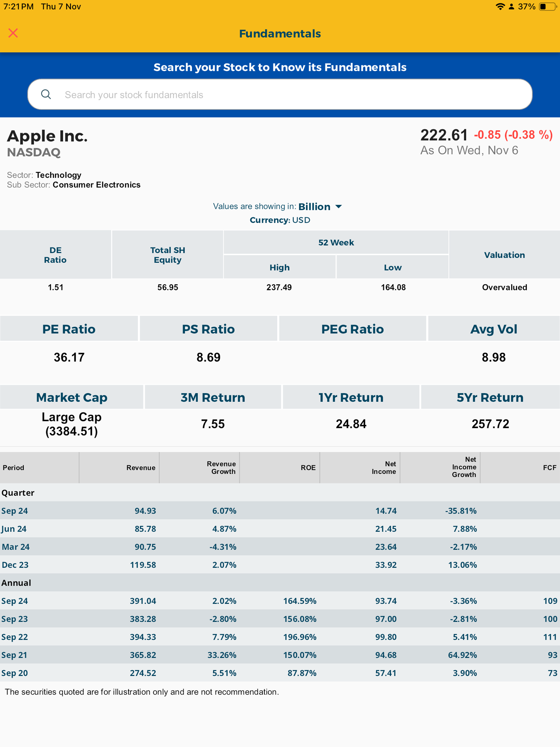
Task: Tap the 52 Week High header
Action: 279,267
